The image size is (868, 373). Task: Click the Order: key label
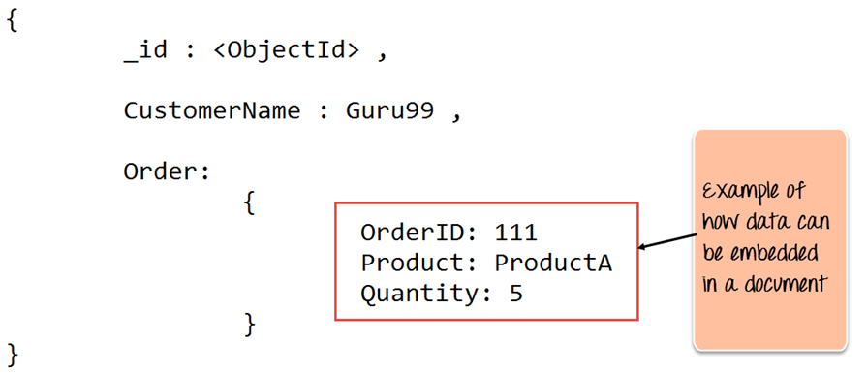(x=168, y=171)
